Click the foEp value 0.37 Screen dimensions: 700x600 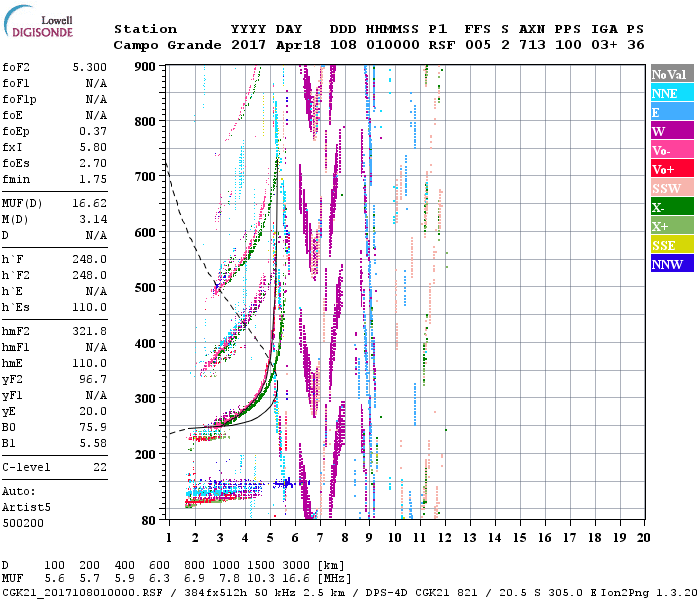click(x=93, y=132)
